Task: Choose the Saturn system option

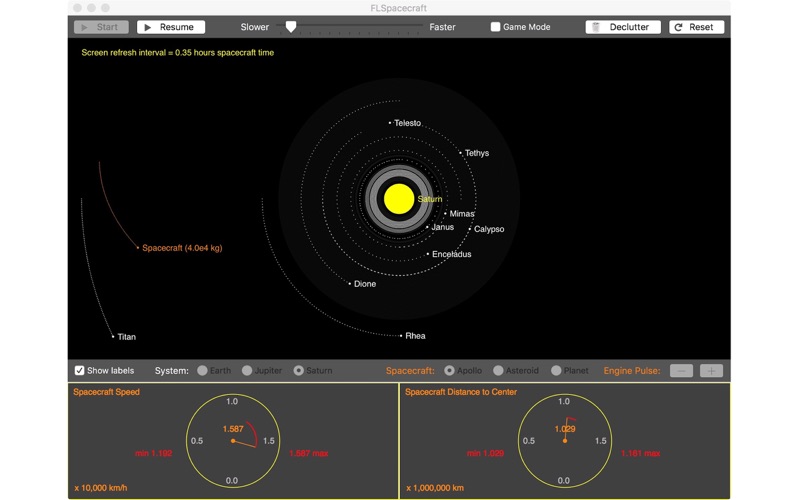Action: coord(298,371)
